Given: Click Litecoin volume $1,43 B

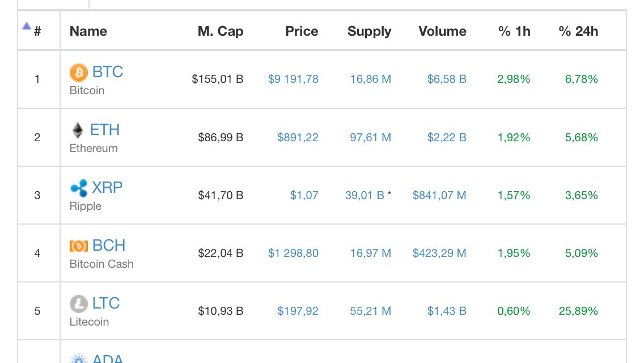Looking at the screenshot, I should pos(447,311).
